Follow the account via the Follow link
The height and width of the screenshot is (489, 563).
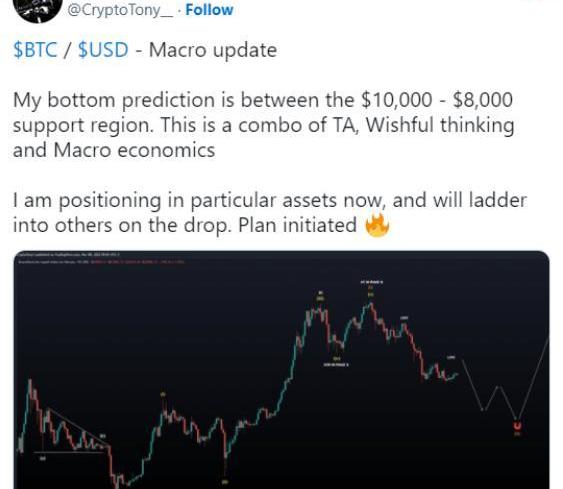209,10
